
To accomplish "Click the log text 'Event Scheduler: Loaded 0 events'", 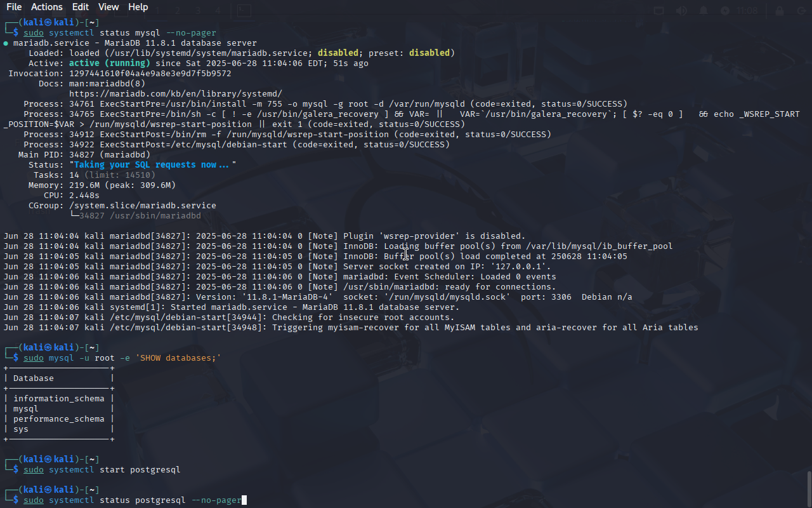I will point(475,276).
